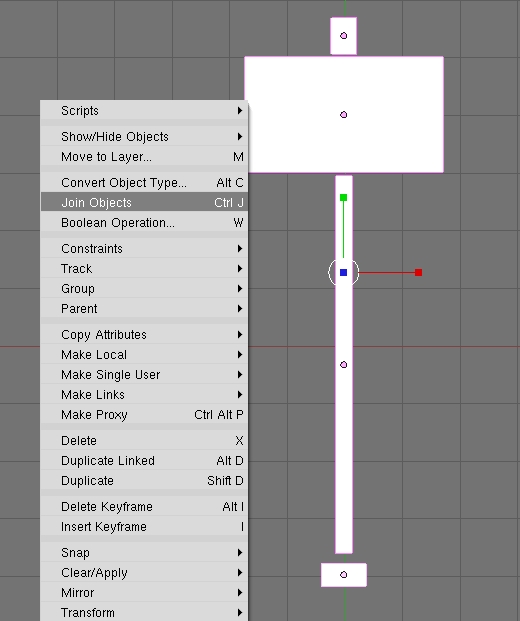Open the Mirror submenu
The width and height of the screenshot is (520, 621).
pos(144,592)
